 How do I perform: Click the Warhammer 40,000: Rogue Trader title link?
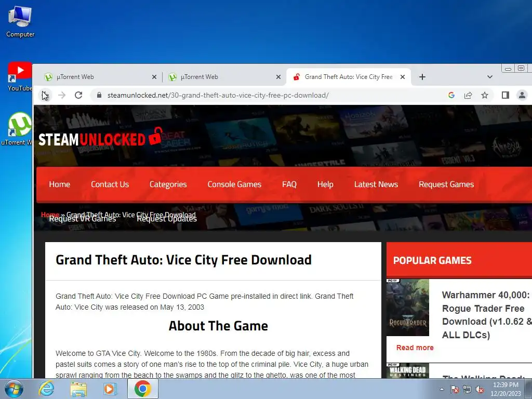(486, 315)
